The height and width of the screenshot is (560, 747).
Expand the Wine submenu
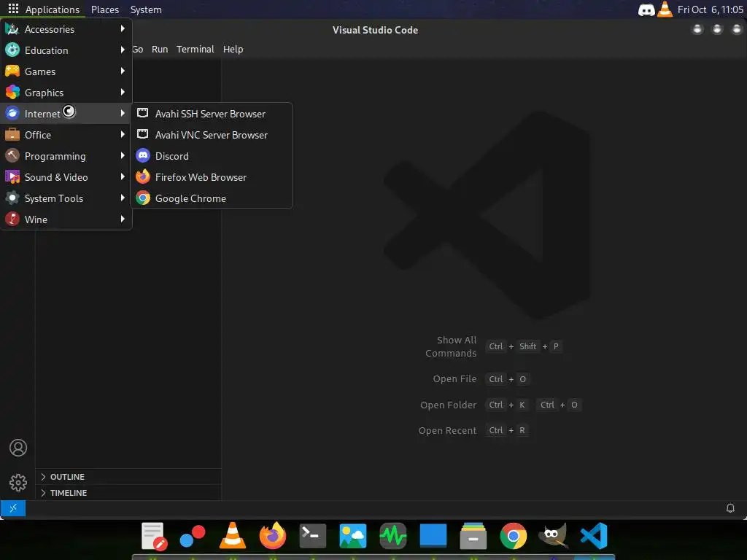(x=66, y=219)
